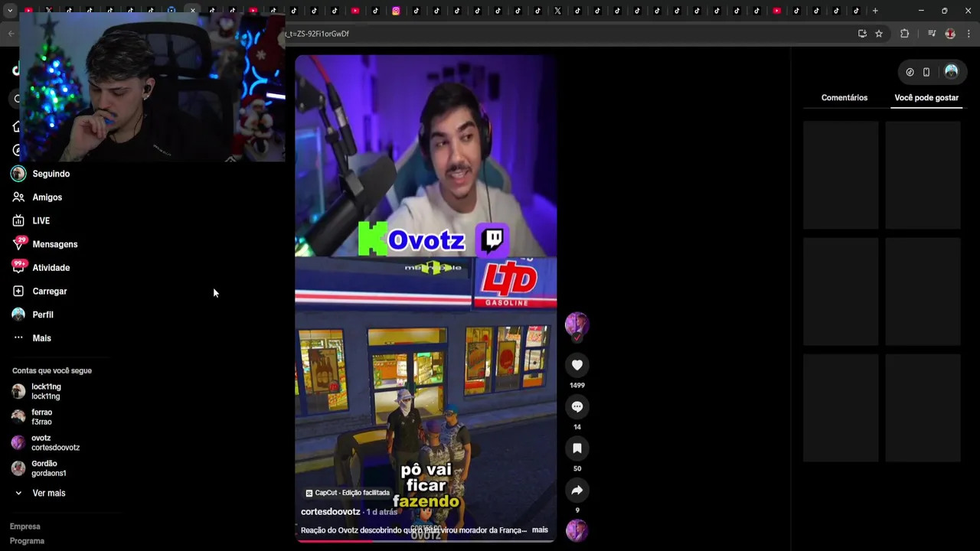Click the 1499 likes count

coord(577,386)
